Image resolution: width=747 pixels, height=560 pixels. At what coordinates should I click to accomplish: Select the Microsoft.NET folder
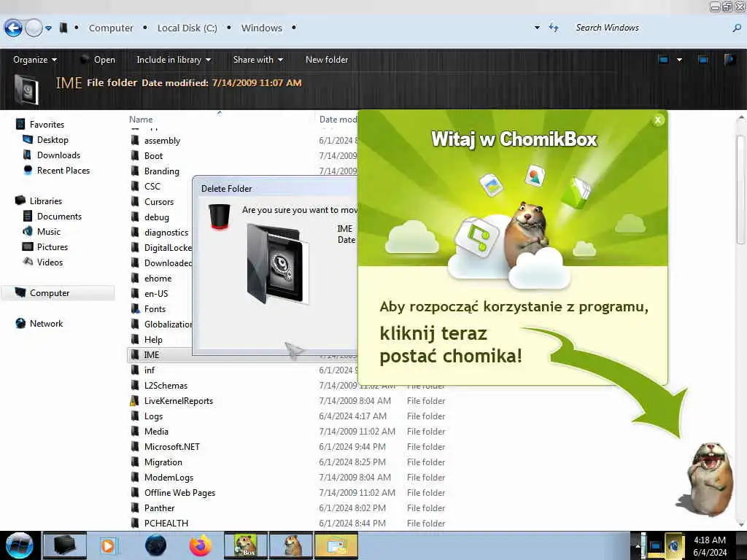point(171,447)
